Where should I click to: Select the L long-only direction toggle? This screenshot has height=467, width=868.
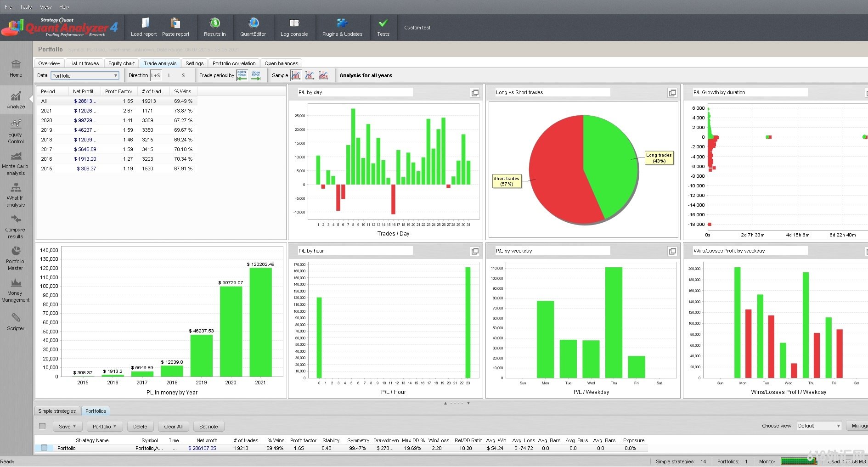click(169, 75)
